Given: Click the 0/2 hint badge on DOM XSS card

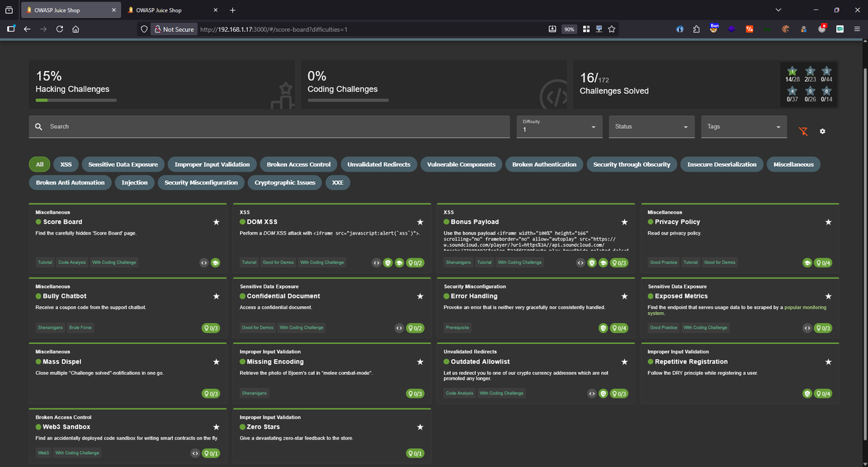Looking at the screenshot, I should click(x=415, y=262).
